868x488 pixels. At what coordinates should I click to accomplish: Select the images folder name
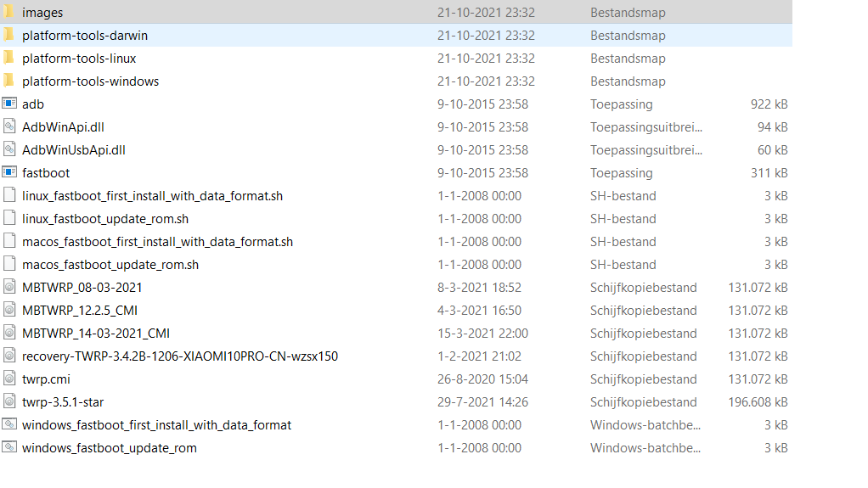pos(42,12)
